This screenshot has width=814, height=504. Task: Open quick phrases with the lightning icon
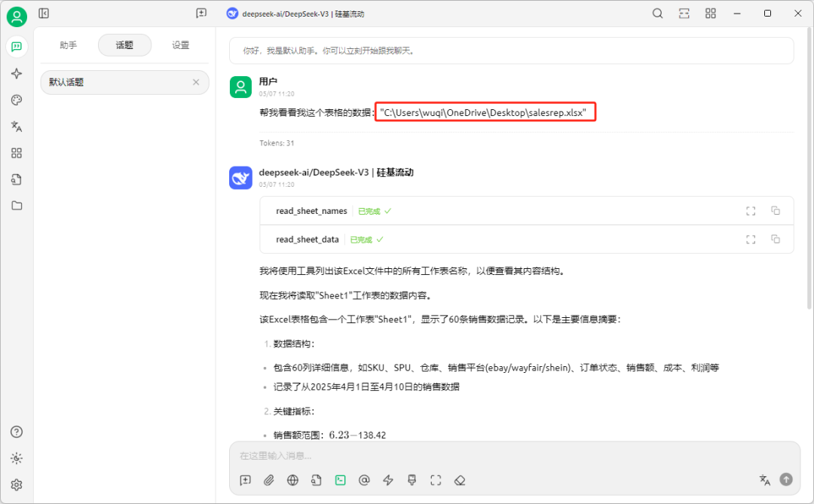point(387,480)
